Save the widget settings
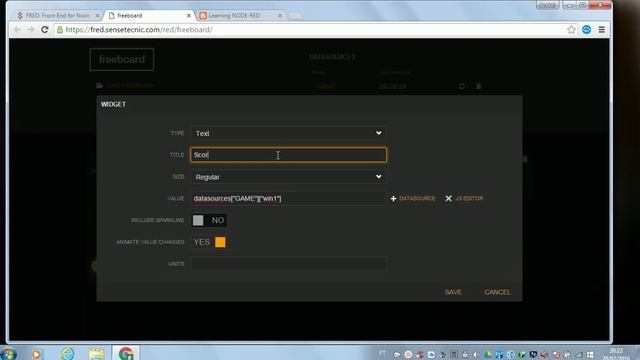This screenshot has height=360, width=640. (453, 292)
